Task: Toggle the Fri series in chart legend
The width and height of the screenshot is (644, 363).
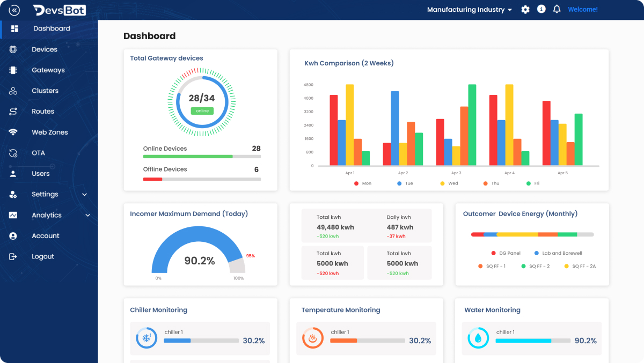Action: coord(532,183)
